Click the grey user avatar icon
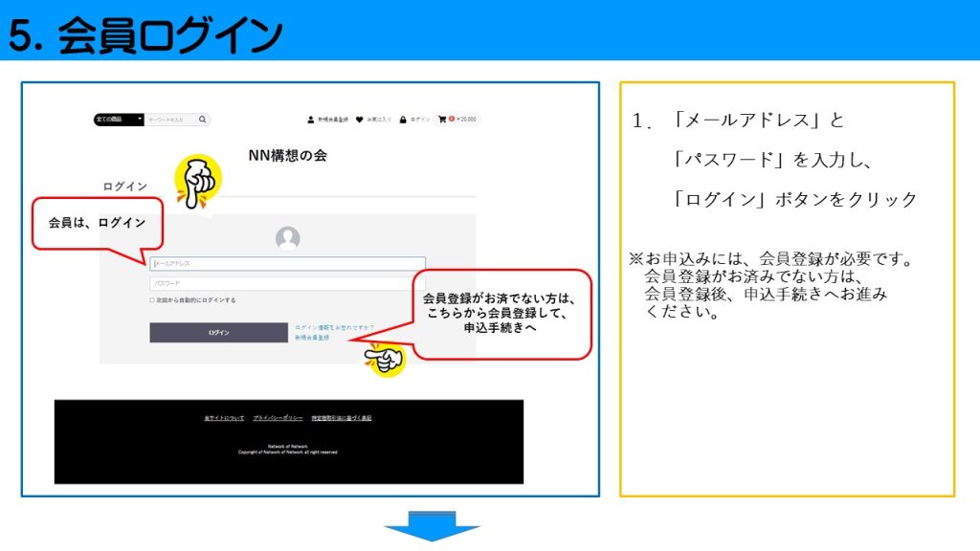Screen dimensions: 980x551 click(287, 238)
